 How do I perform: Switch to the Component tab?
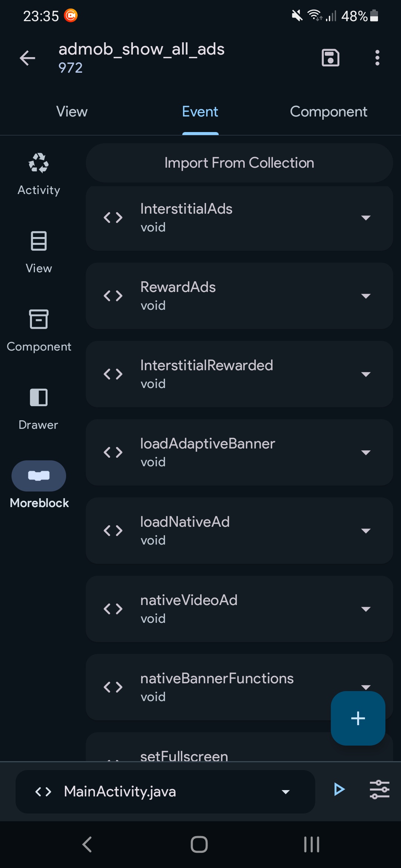pyautogui.click(x=329, y=112)
